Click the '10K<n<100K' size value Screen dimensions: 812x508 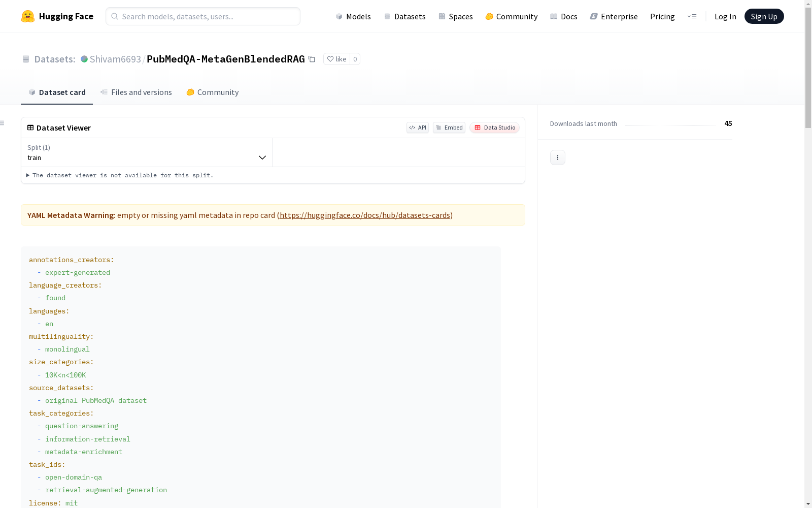(65, 375)
